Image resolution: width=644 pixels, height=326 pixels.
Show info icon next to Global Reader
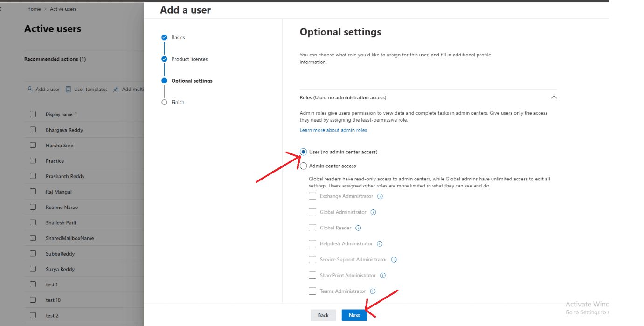(358, 228)
